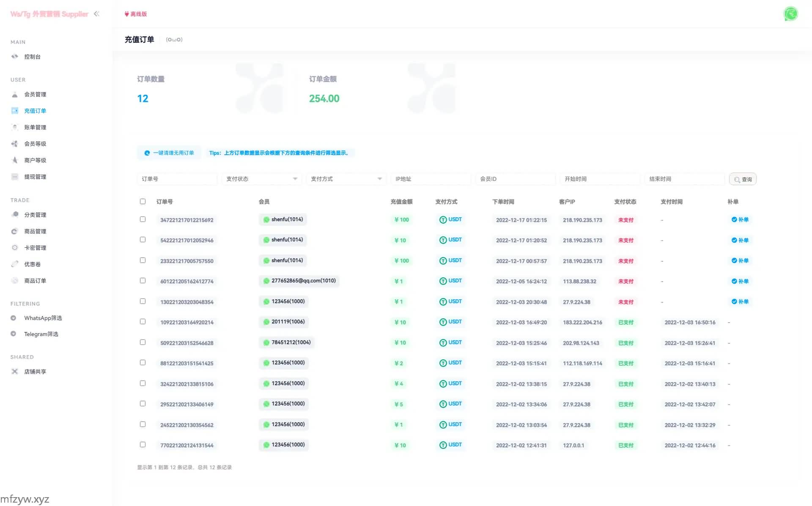
Task: Open the green avatar at top right
Action: (790, 14)
